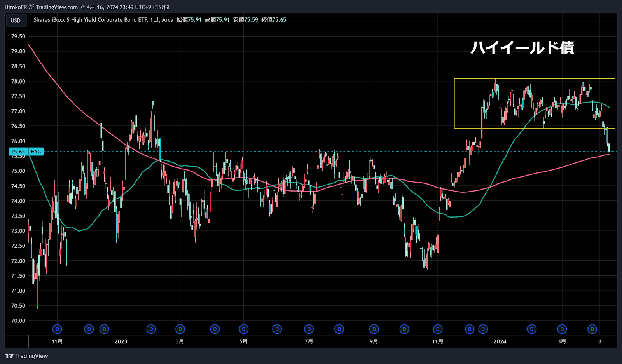Click the 77.00 price axis label
The width and height of the screenshot is (622, 364).
coord(18,111)
